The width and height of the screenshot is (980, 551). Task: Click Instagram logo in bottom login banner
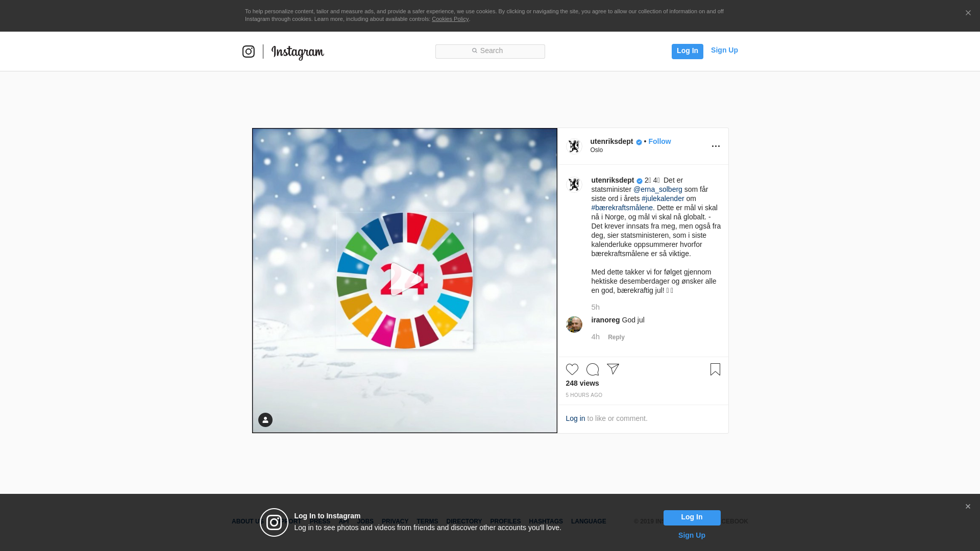pyautogui.click(x=274, y=522)
